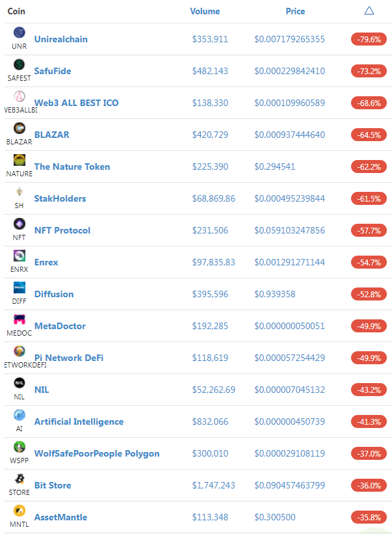
Task: Click the AssetMantle MNTL yellow icon
Action: pos(20,511)
